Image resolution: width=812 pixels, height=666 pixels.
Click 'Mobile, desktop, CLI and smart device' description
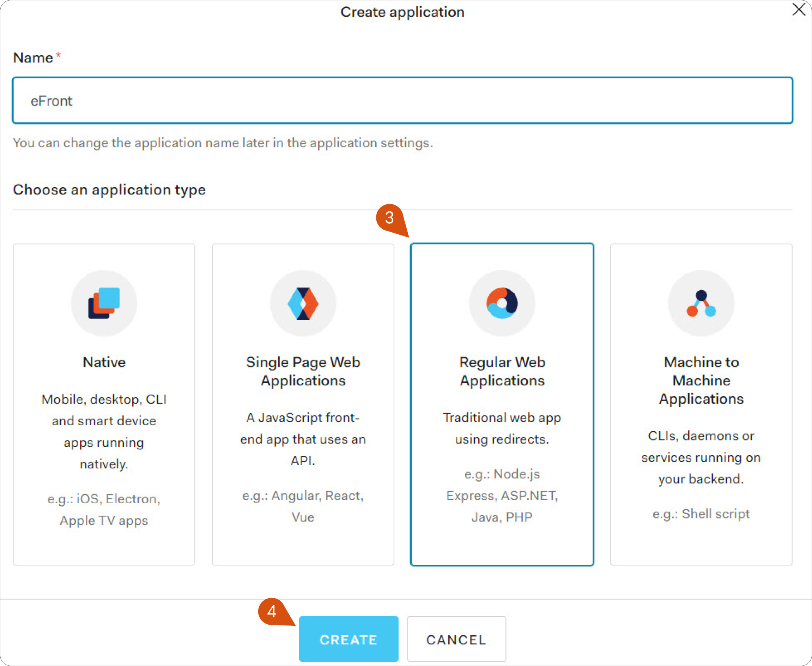click(x=104, y=432)
